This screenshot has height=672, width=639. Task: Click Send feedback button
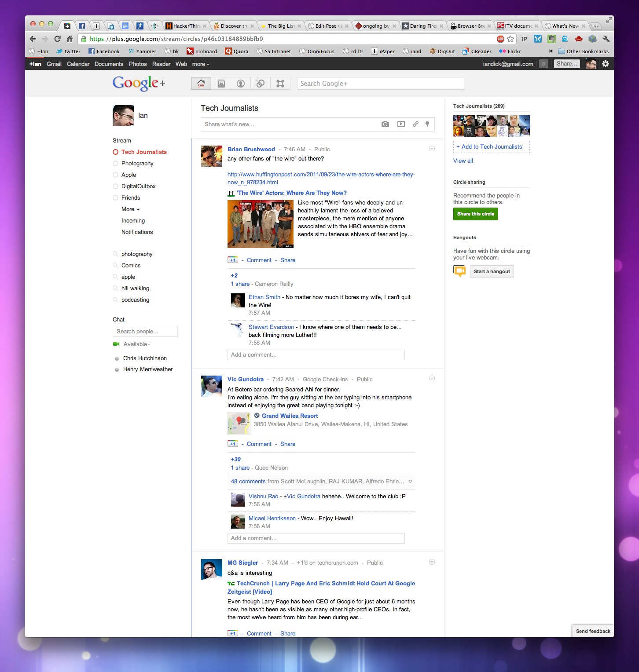pyautogui.click(x=593, y=631)
